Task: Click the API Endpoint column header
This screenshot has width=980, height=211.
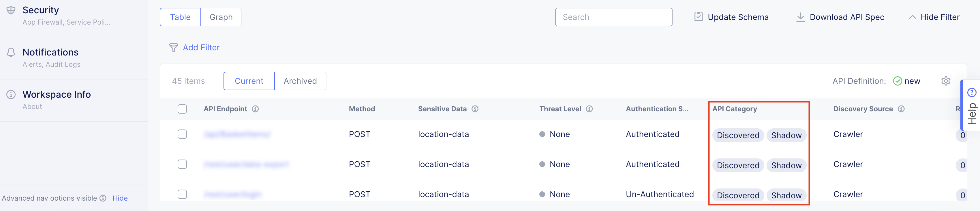Action: 225,109
